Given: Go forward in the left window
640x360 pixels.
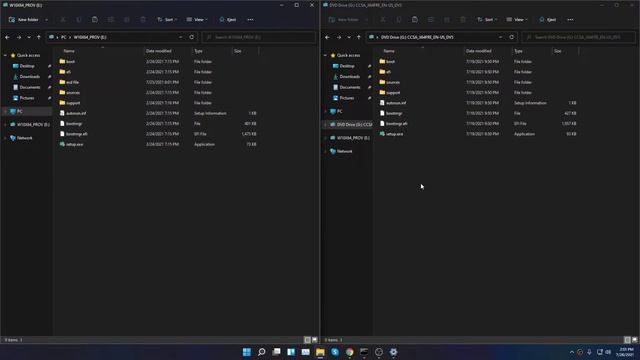Looking at the screenshot, I should pos(18,37).
